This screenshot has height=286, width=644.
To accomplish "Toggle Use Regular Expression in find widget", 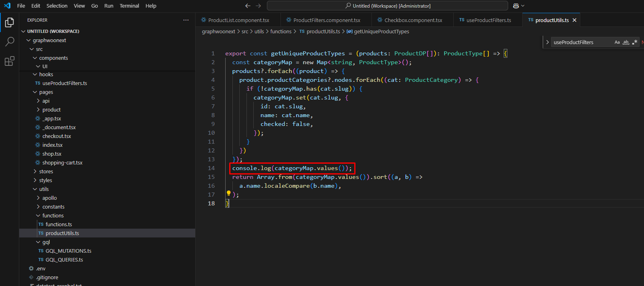I will point(635,42).
